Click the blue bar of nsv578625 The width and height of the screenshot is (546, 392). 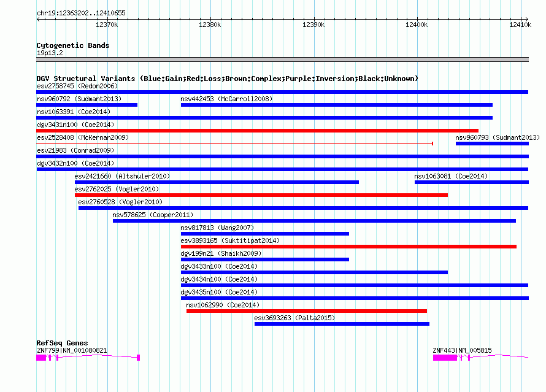(x=315, y=221)
